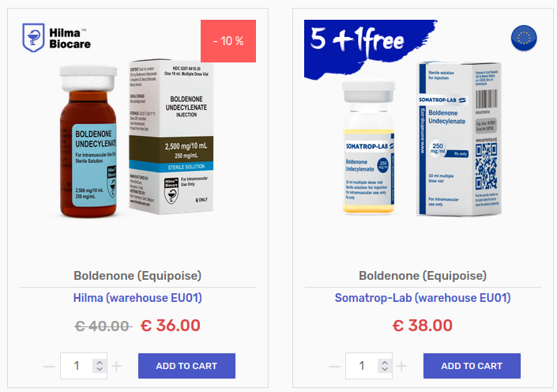The height and width of the screenshot is (392, 557).
Task: Open the Somatrop-Lab vial and box image
Action: pyautogui.click(x=422, y=138)
